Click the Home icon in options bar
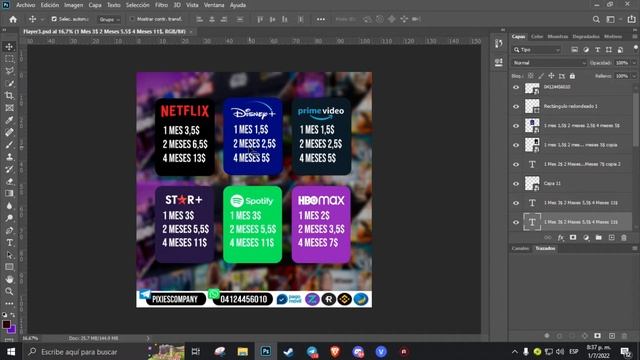Viewport: 640px width, 360px height. click(x=13, y=19)
